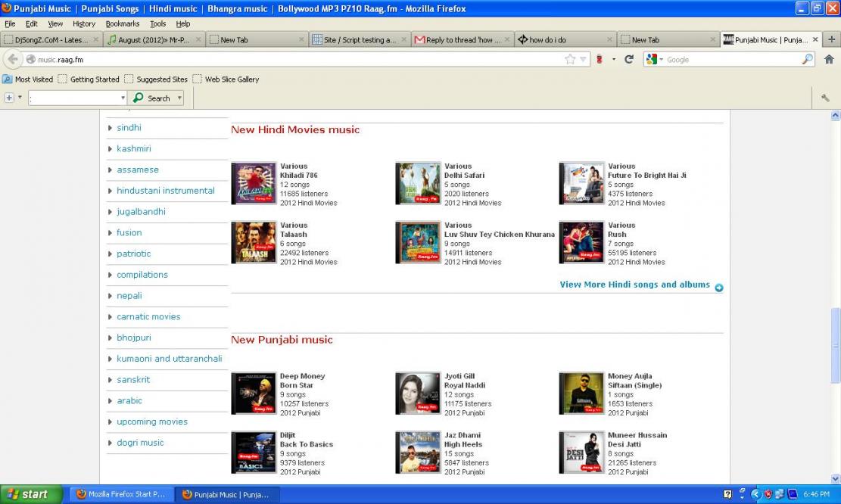The height and width of the screenshot is (504, 841).
Task: Switch to Mozilla Firefox Start Page taskbar item
Action: click(x=120, y=494)
